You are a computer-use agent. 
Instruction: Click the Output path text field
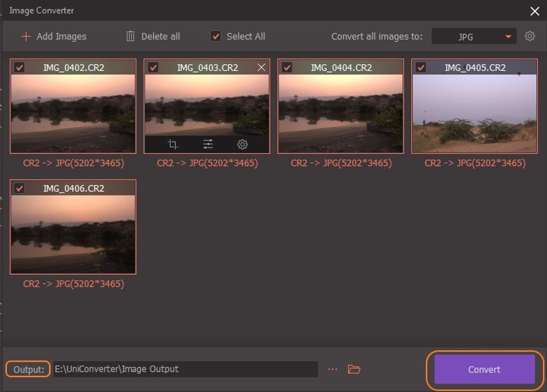(185, 369)
